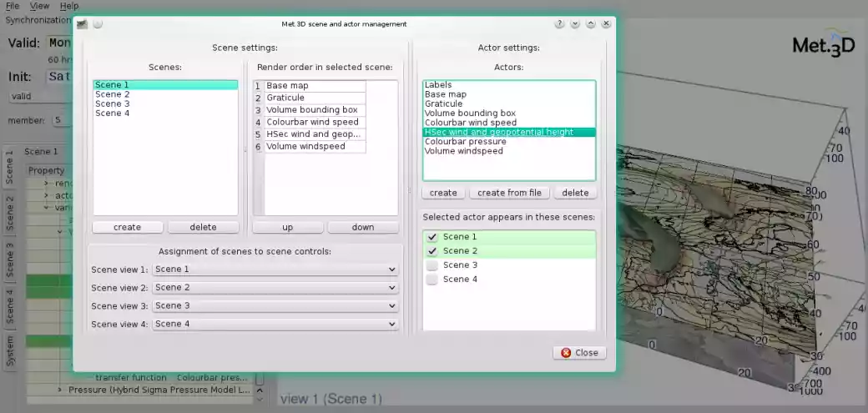Move render item with the down button
Image resolution: width=868 pixels, height=413 pixels.
[363, 227]
